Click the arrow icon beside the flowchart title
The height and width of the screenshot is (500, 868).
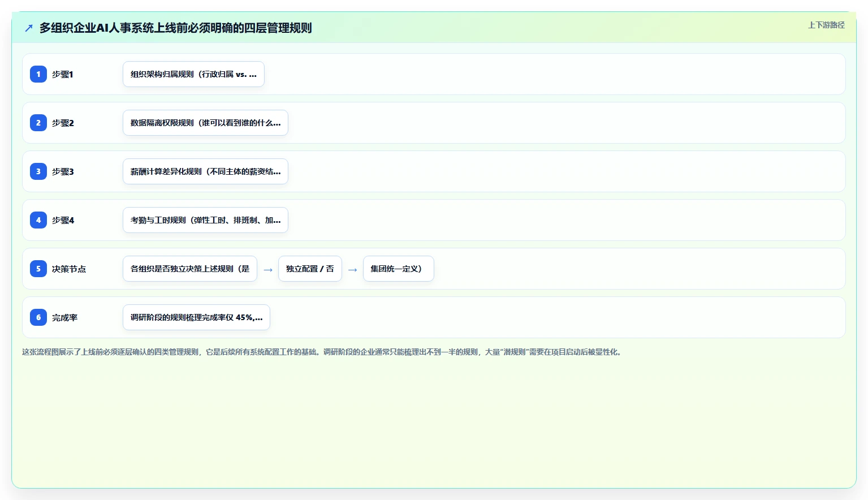[29, 28]
